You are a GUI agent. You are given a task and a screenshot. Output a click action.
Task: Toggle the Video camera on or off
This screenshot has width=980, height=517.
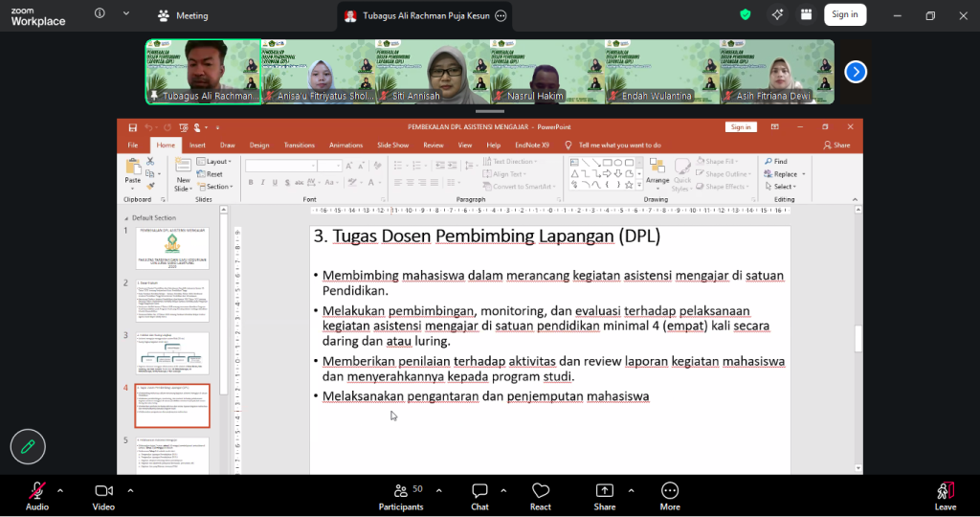(x=103, y=496)
